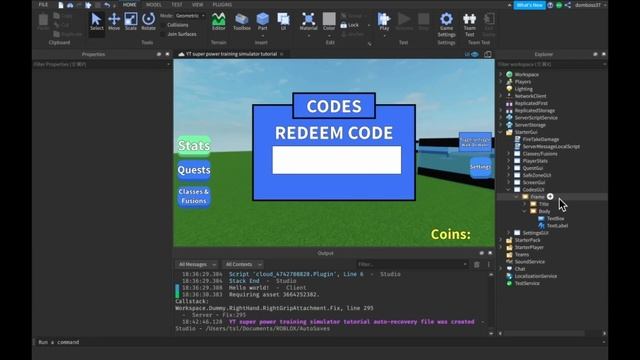Toggle the Collisions checkbox
Screen dimensions: 640x360
[x=163, y=25]
